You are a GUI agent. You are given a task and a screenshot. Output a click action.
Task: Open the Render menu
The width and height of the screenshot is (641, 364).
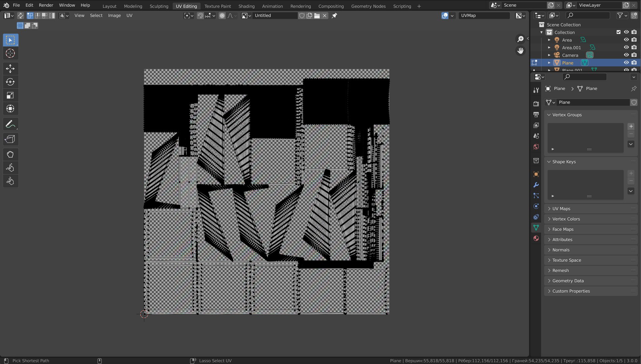pyautogui.click(x=46, y=5)
